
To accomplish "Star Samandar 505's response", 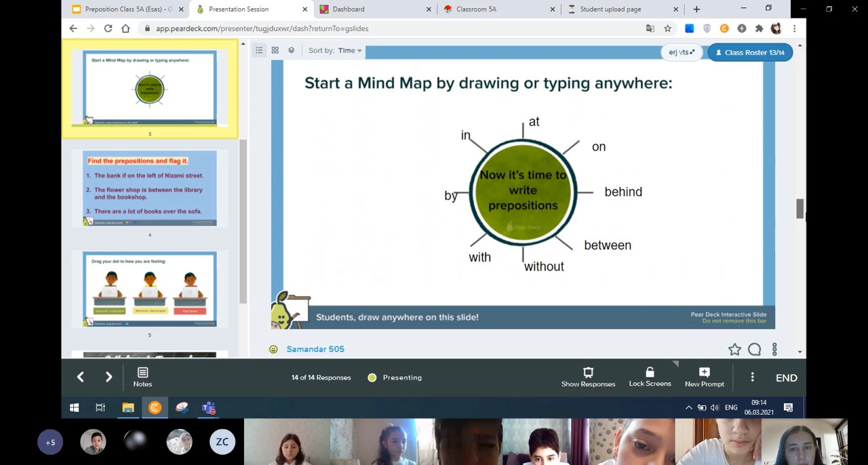I will pyautogui.click(x=734, y=349).
